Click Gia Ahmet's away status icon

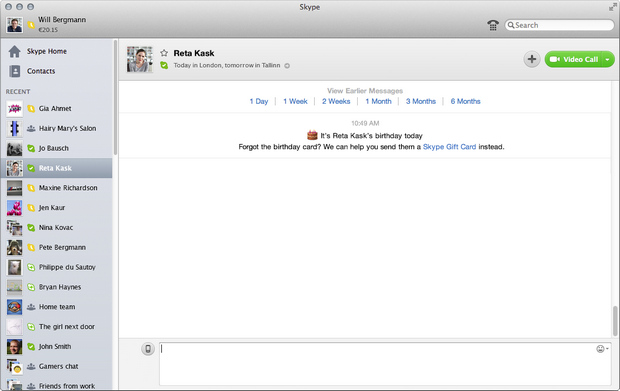[31, 109]
